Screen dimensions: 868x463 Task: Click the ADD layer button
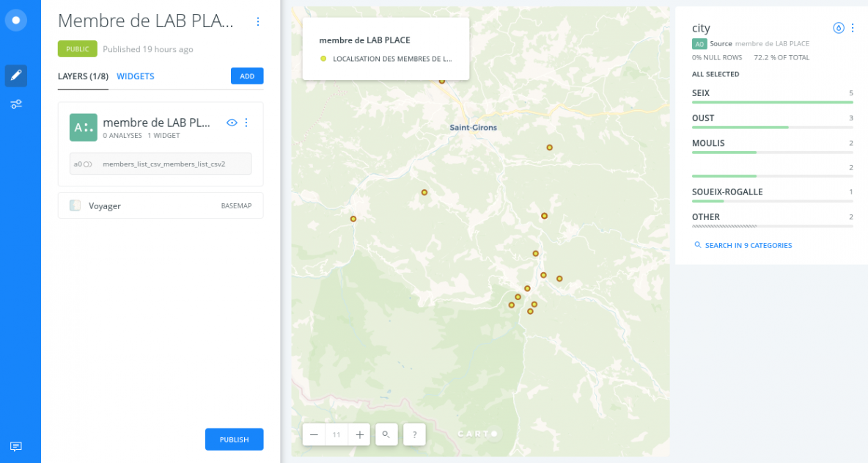(x=247, y=76)
